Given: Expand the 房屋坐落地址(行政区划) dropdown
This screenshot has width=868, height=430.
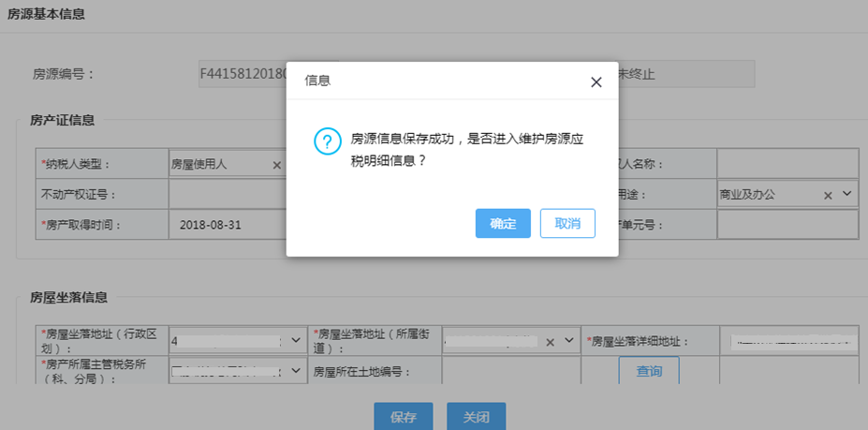Looking at the screenshot, I should (296, 340).
